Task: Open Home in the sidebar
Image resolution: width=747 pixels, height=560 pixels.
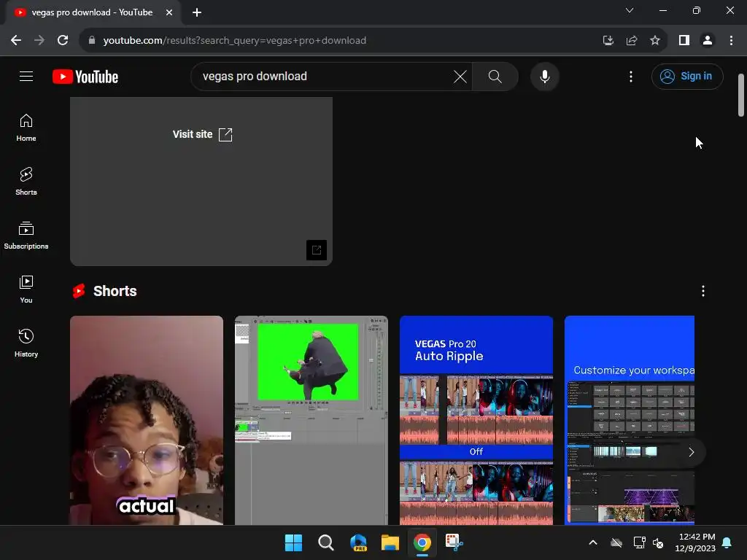Action: pos(26,128)
